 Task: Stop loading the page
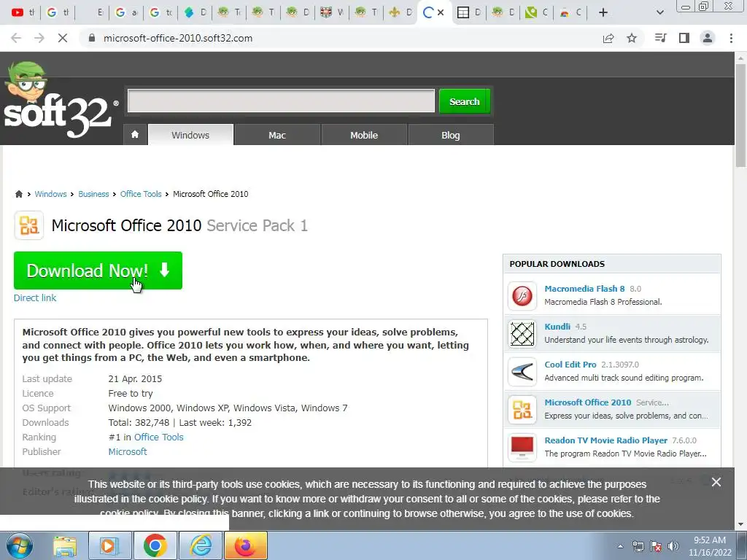(63, 38)
